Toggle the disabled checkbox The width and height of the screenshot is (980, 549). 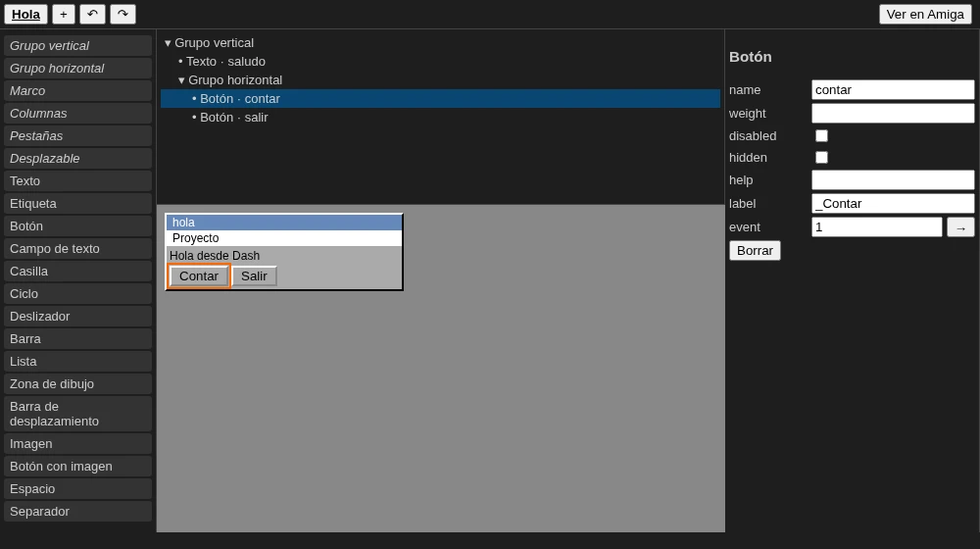tap(821, 135)
